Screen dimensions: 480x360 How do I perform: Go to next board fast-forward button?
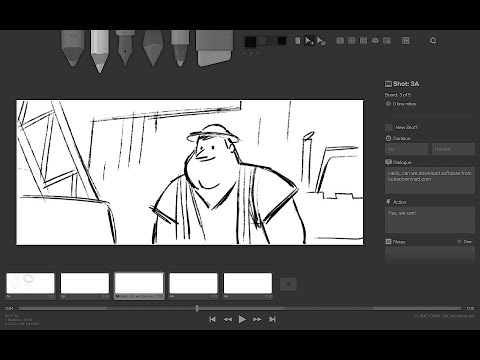(257, 319)
